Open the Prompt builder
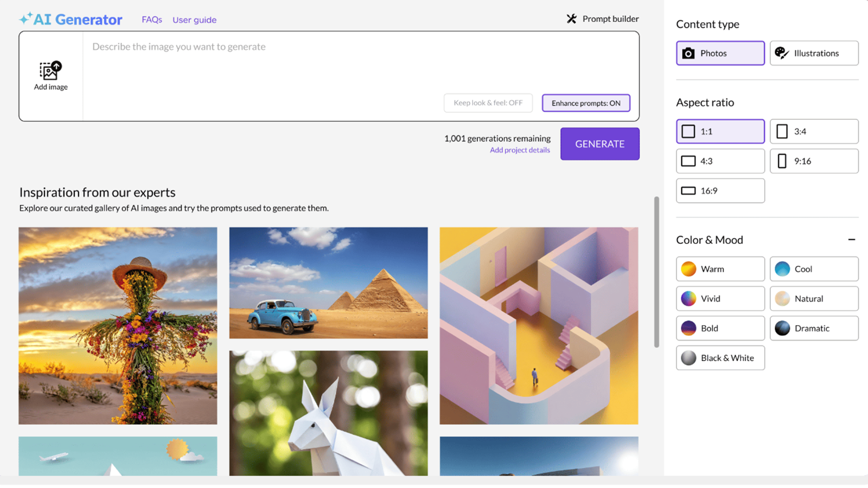Viewport: 868px width, 488px height. click(603, 19)
